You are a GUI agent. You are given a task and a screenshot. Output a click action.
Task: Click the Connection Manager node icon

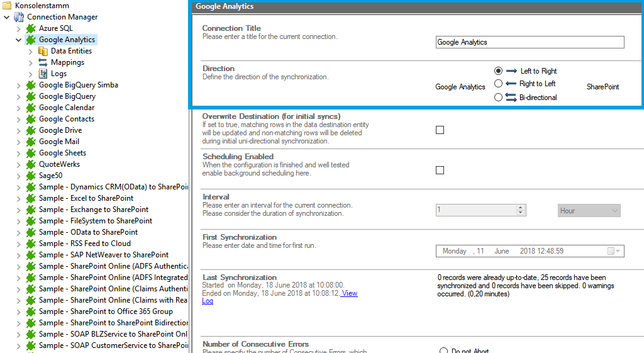tap(19, 17)
